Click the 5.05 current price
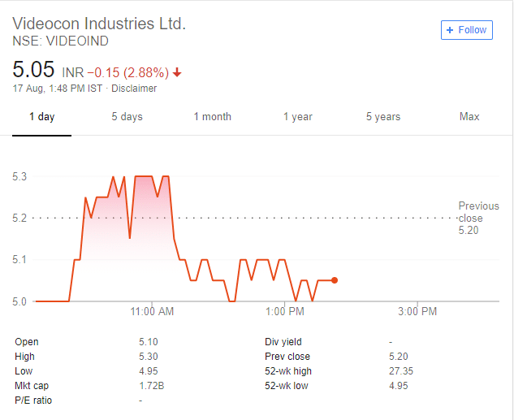 pyautogui.click(x=33, y=70)
